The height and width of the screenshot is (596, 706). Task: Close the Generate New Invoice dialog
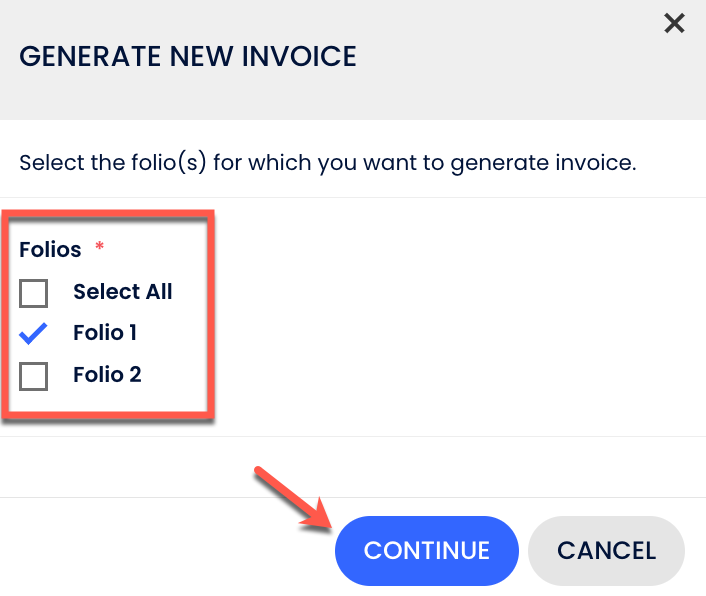pos(675,23)
